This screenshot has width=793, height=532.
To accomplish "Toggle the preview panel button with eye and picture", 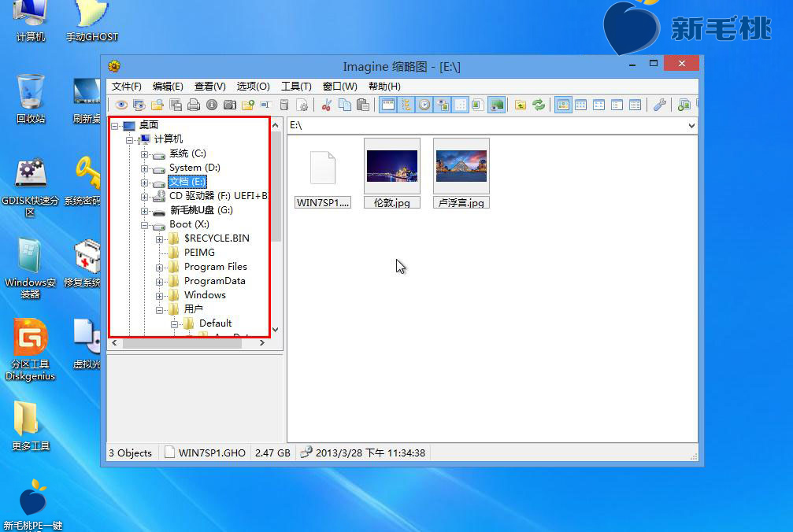I will pyautogui.click(x=443, y=105).
